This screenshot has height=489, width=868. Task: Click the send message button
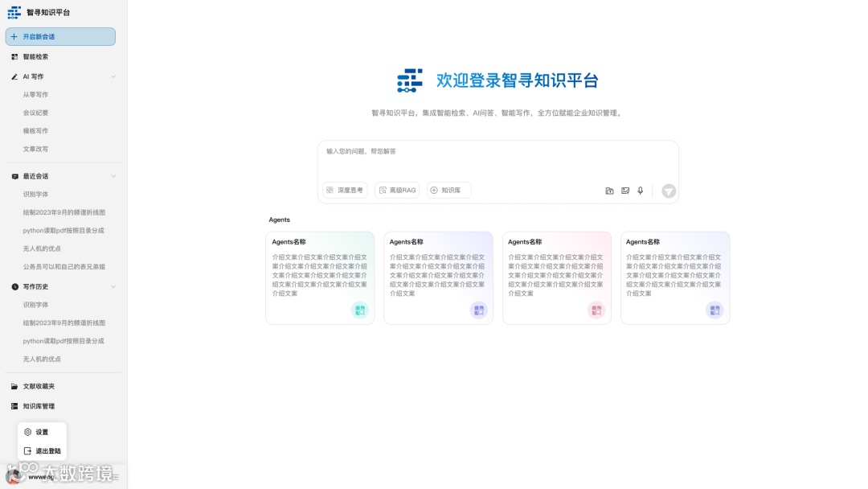coord(669,191)
